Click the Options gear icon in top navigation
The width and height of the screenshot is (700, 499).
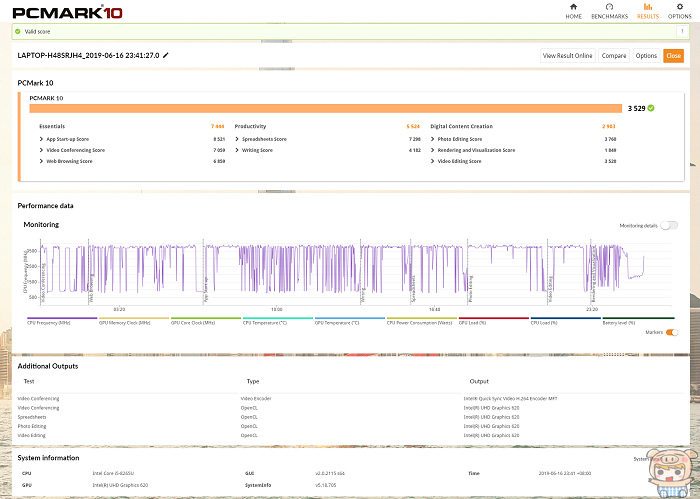point(678,10)
